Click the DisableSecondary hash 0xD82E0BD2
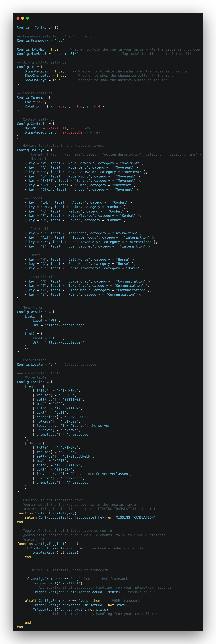216x644 pixels. (x=72, y=133)
